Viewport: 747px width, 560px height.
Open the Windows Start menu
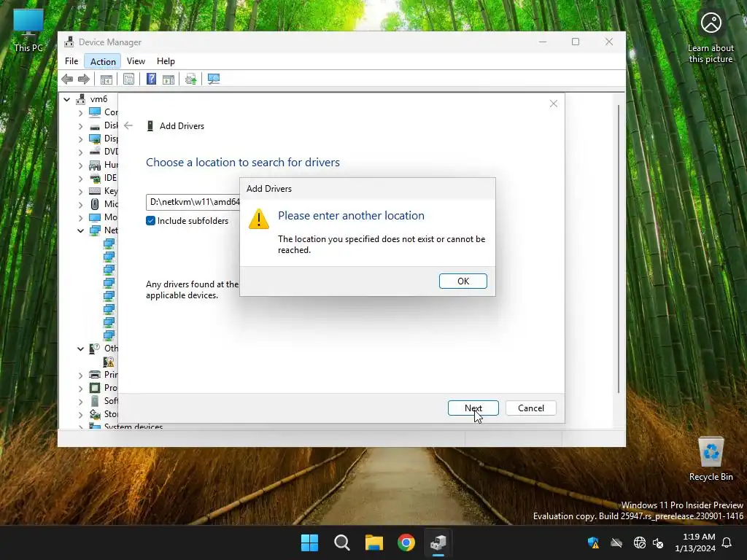pos(309,542)
